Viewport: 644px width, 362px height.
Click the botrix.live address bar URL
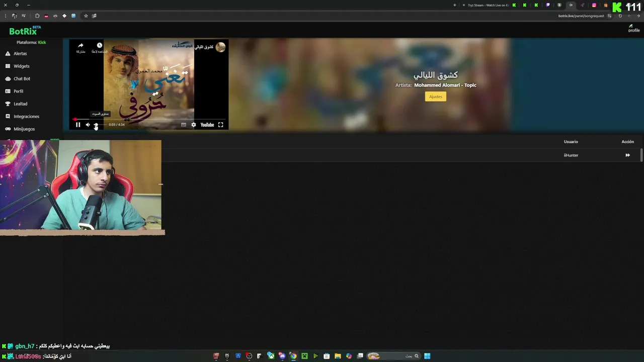[x=581, y=16]
